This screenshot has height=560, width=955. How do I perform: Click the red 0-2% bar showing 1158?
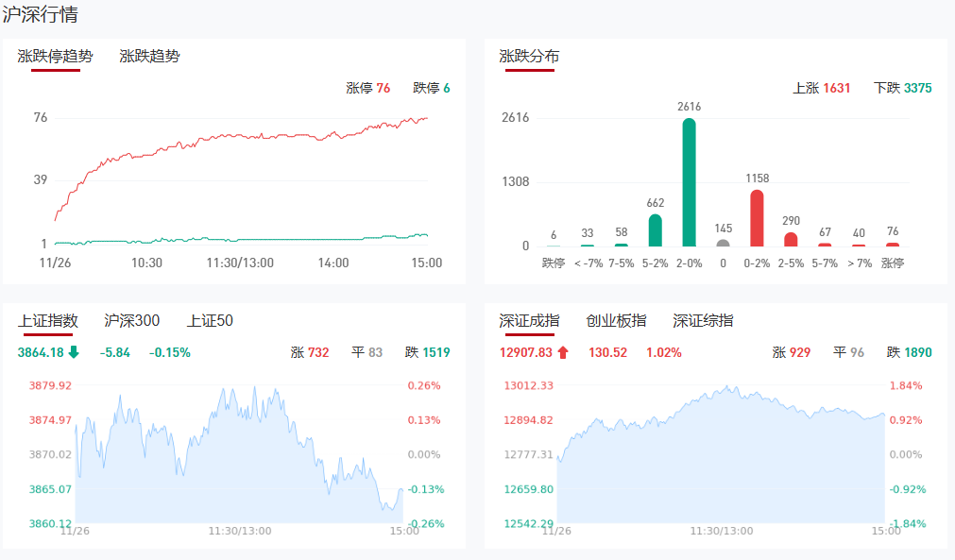757,218
